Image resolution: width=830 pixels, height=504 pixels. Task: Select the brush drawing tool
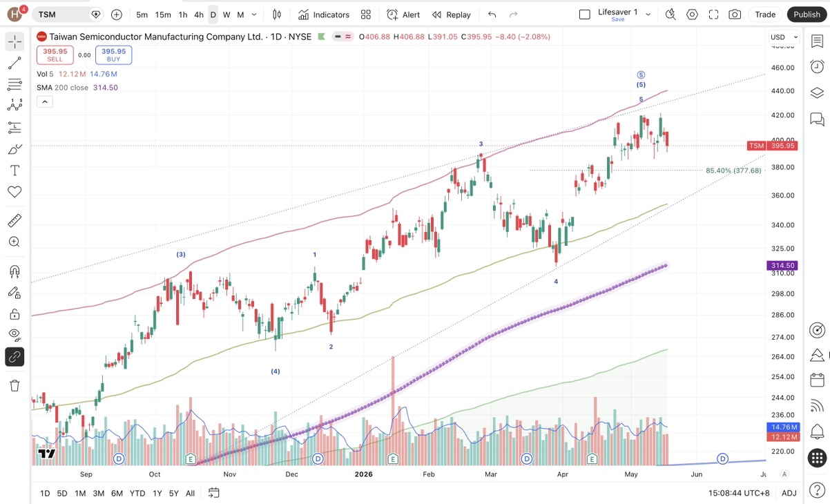15,149
